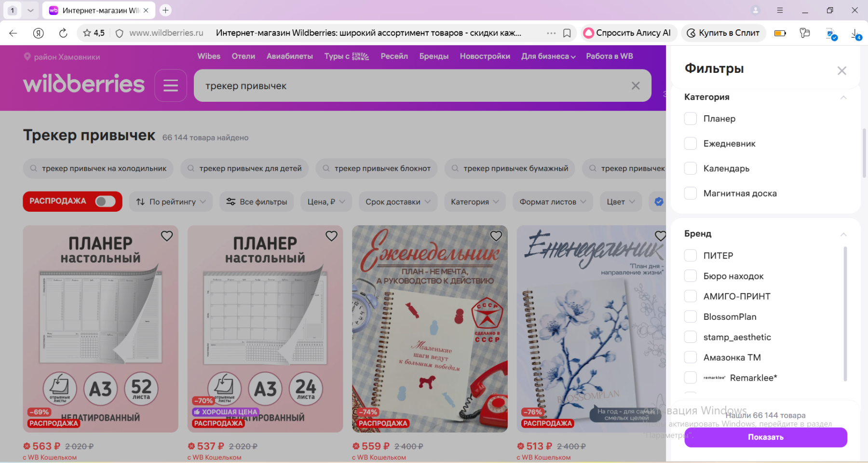The image size is (868, 463).
Task: Close the Filters panel
Action: [x=841, y=71]
